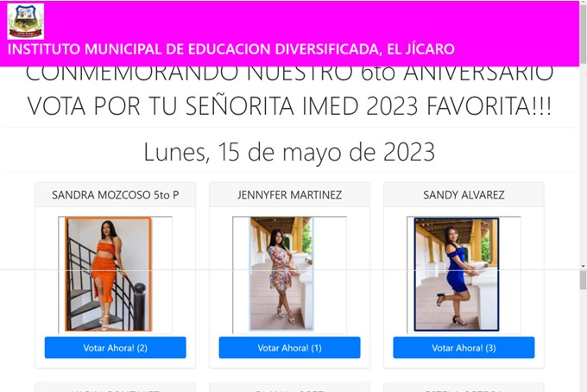
Task: Vote for Sandy Alvarez with Votar Ahora! (3)
Action: 464,347
